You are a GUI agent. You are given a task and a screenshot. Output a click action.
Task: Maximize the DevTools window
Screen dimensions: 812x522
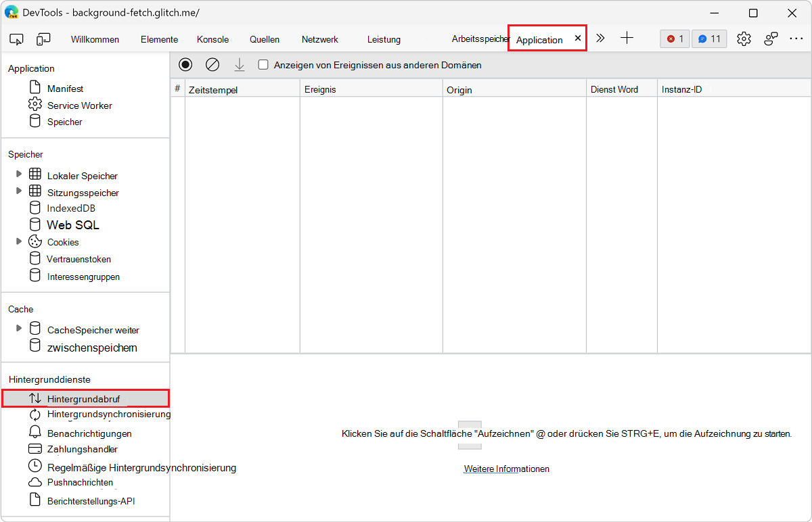[753, 13]
